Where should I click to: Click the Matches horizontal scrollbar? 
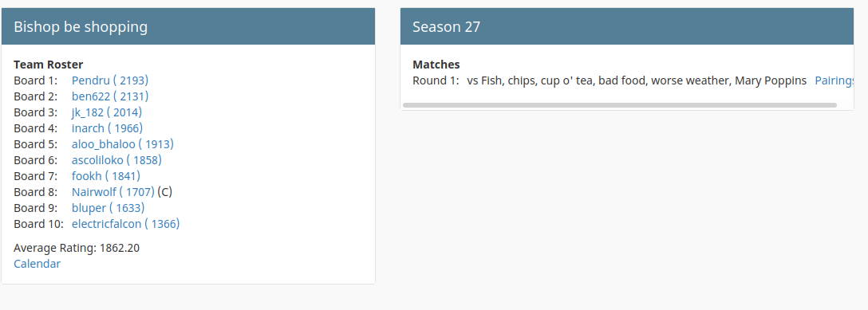tap(619, 104)
